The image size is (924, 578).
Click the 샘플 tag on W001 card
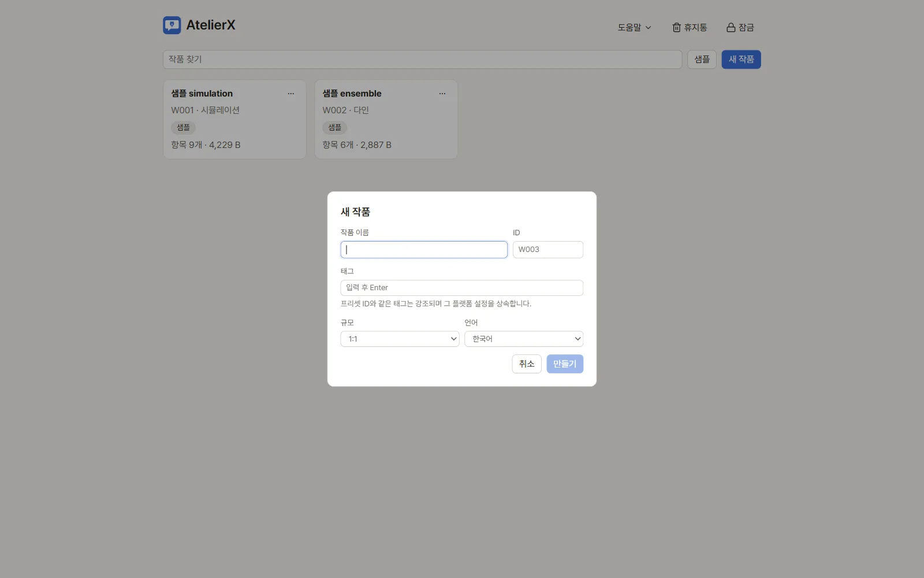tap(183, 127)
